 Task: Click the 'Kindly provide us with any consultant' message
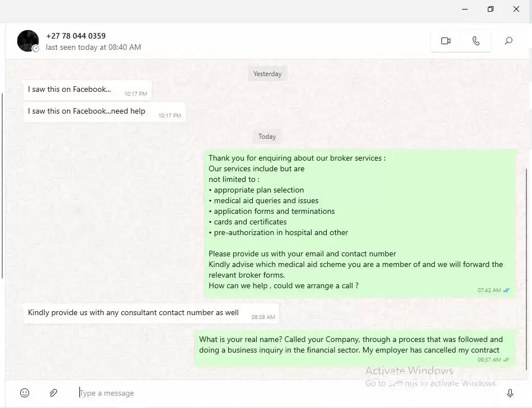151,313
